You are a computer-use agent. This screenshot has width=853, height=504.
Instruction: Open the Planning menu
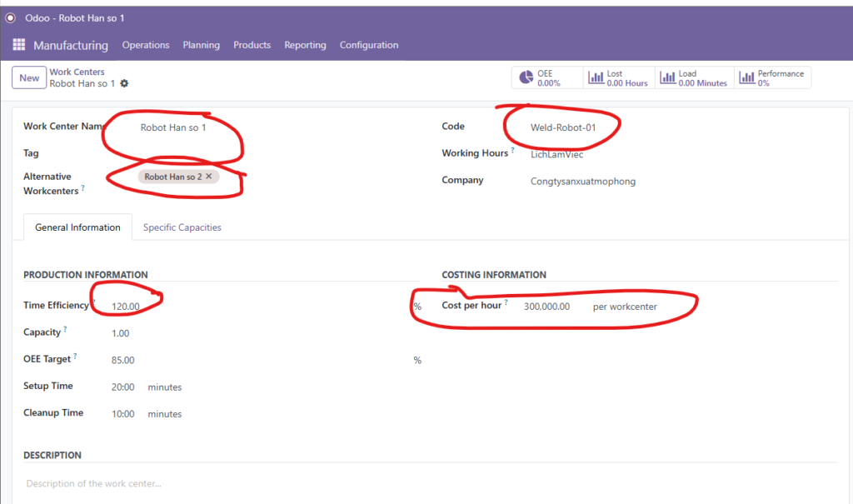click(x=202, y=45)
